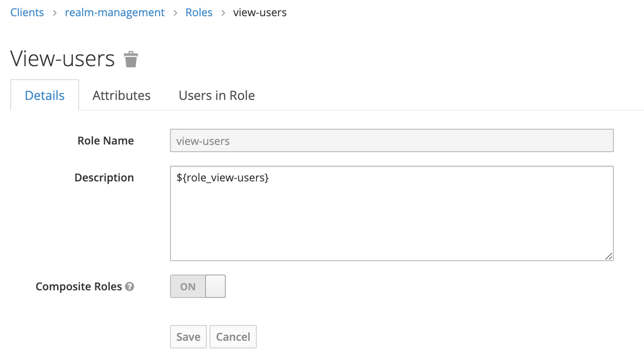This screenshot has width=644, height=361.
Task: Toggle the Composite Roles switch off
Action: pos(197,287)
